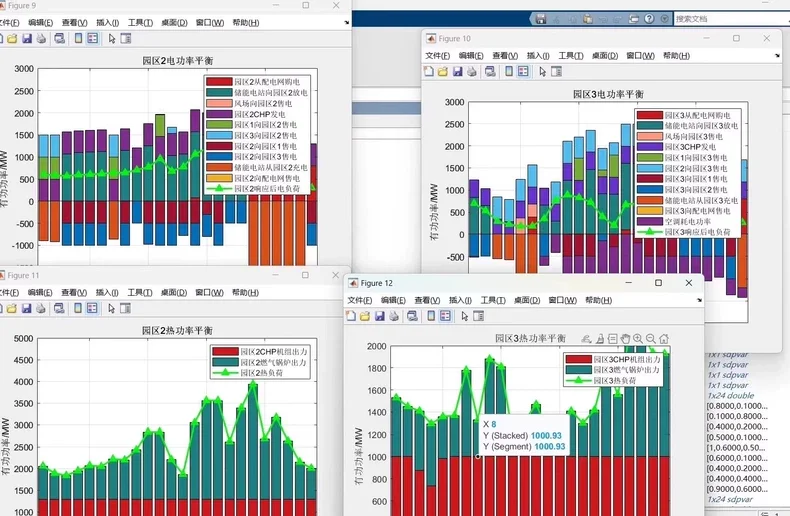The image size is (790, 516).
Task: Click the paste icon in MATLAB quick access bar
Action: (x=587, y=19)
